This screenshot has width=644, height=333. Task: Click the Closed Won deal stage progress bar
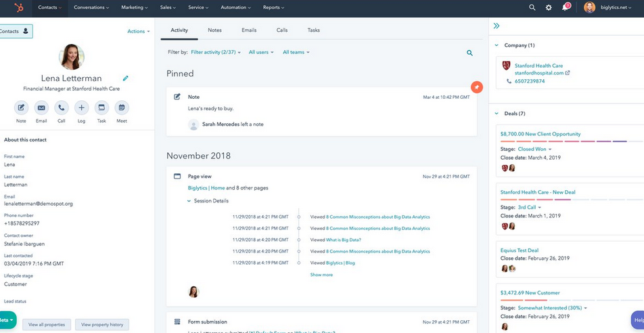(572, 141)
